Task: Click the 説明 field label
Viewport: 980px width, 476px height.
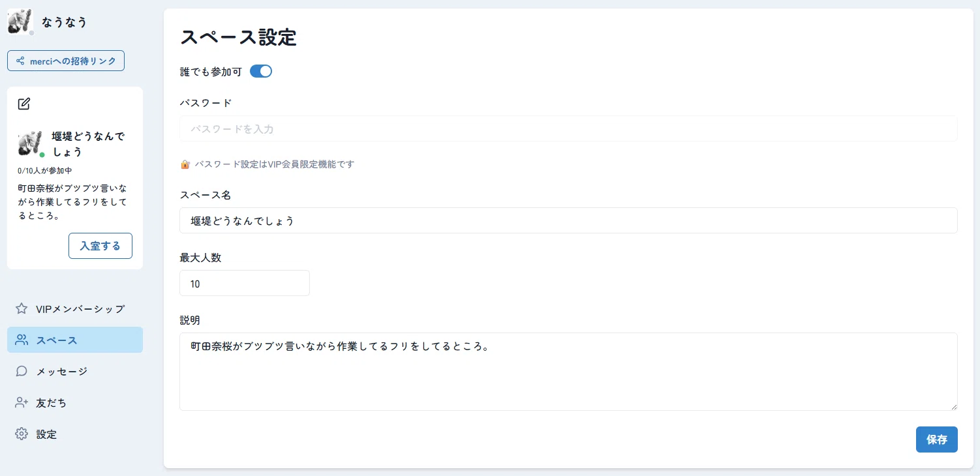Action: tap(190, 320)
